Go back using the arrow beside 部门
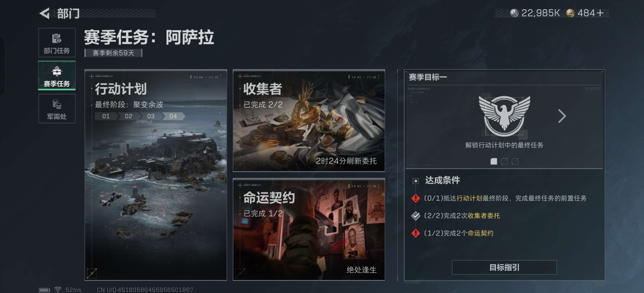Viewport: 644px width, 293px height. pyautogui.click(x=45, y=13)
